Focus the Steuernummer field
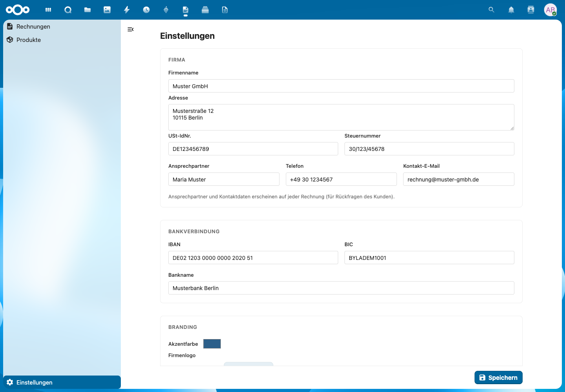The height and width of the screenshot is (392, 565). tap(429, 149)
